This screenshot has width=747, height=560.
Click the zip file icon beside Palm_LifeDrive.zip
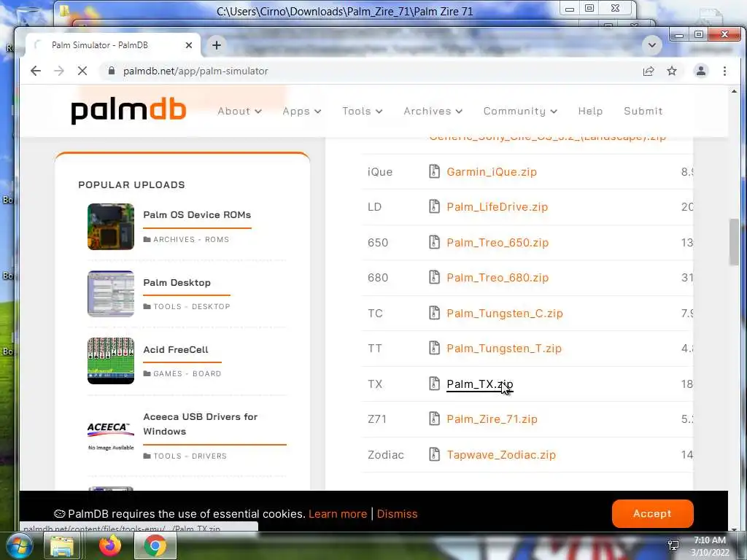tap(434, 206)
